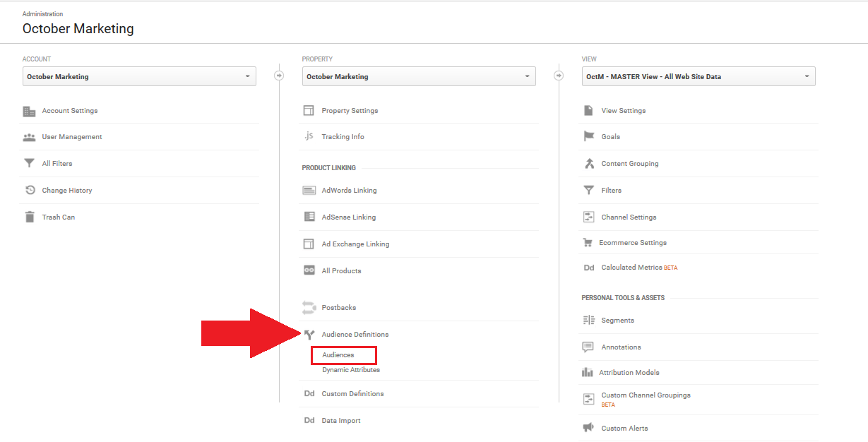Image resolution: width=868 pixels, height=442 pixels.
Task: Click the AdSense Linking icon
Action: [x=309, y=217]
